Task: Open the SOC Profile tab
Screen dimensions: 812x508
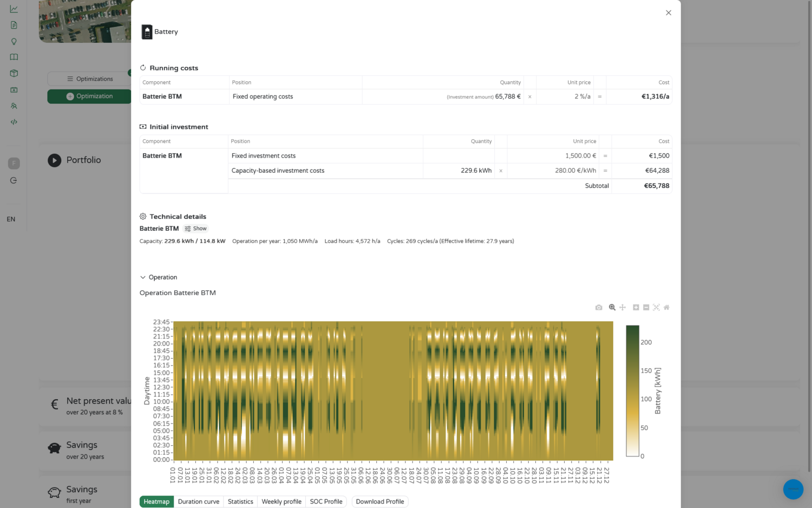Action: click(x=326, y=502)
